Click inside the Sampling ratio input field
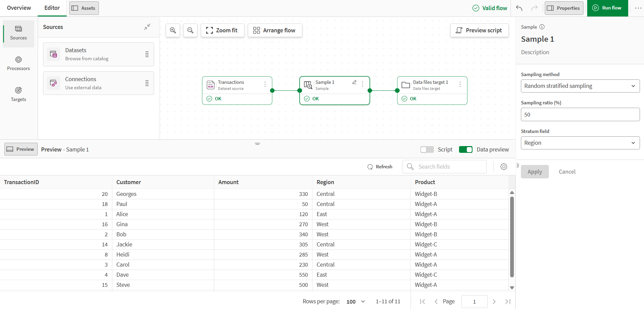This screenshot has height=309, width=644. [580, 114]
